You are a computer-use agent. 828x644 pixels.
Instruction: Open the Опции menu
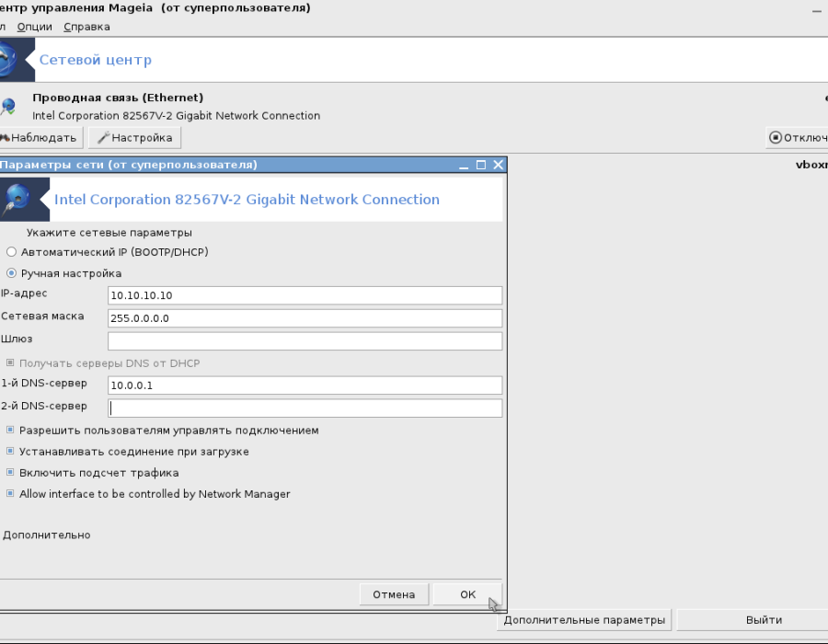point(35,27)
